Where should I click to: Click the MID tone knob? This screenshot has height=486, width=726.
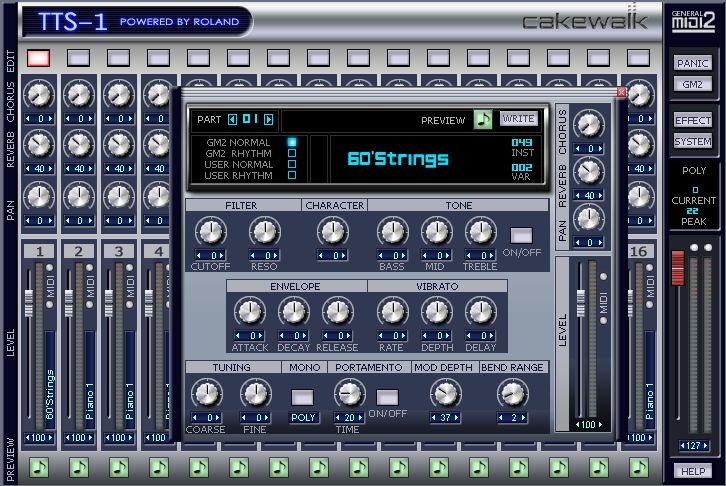[x=437, y=231]
